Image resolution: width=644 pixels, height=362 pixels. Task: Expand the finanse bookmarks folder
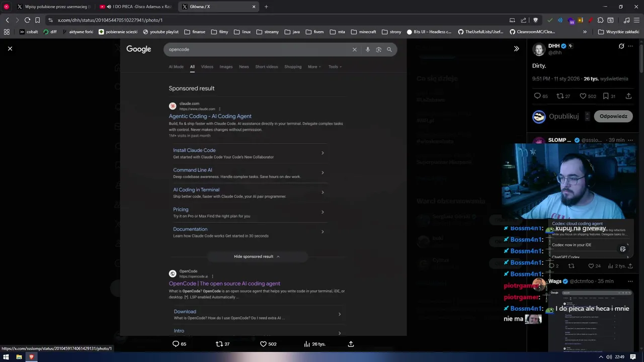195,32
